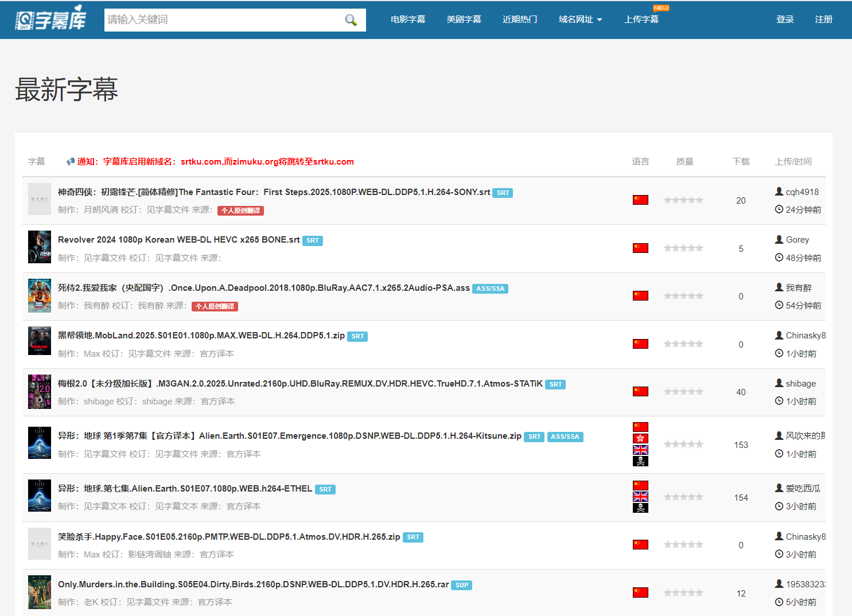Click the Hong Kong flag on Alien Earth Kitsune row
This screenshot has width=852, height=616.
(640, 439)
